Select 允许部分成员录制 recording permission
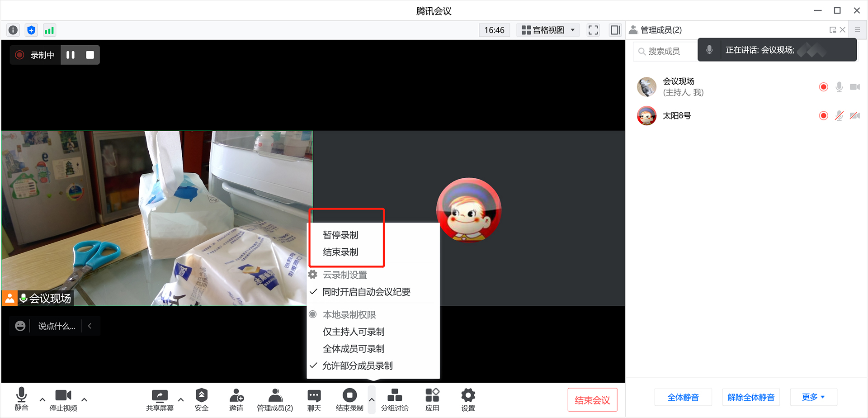 tap(357, 366)
